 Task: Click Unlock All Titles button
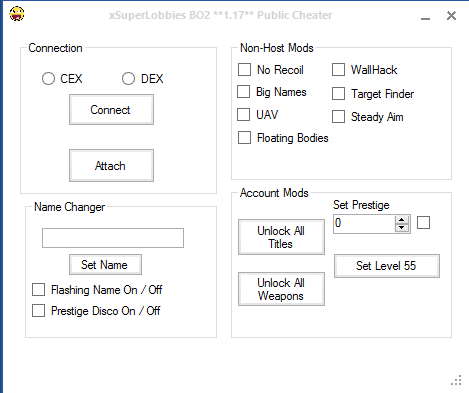click(x=281, y=237)
